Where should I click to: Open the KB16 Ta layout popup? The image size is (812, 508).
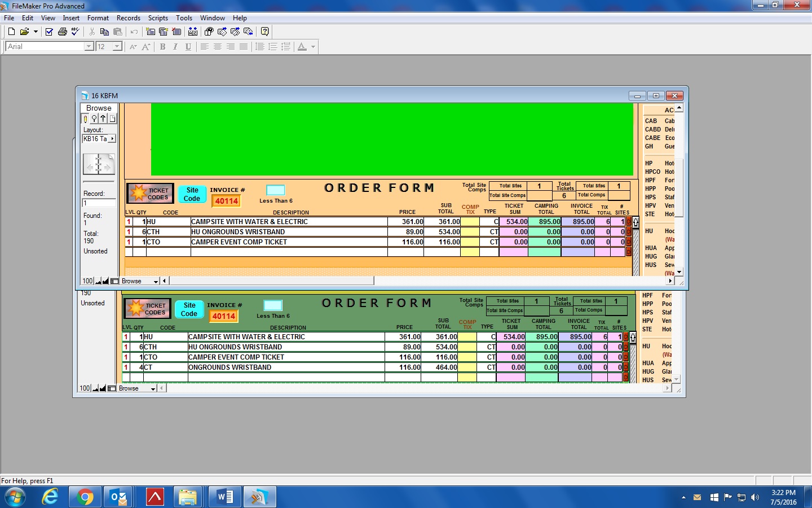[99, 139]
